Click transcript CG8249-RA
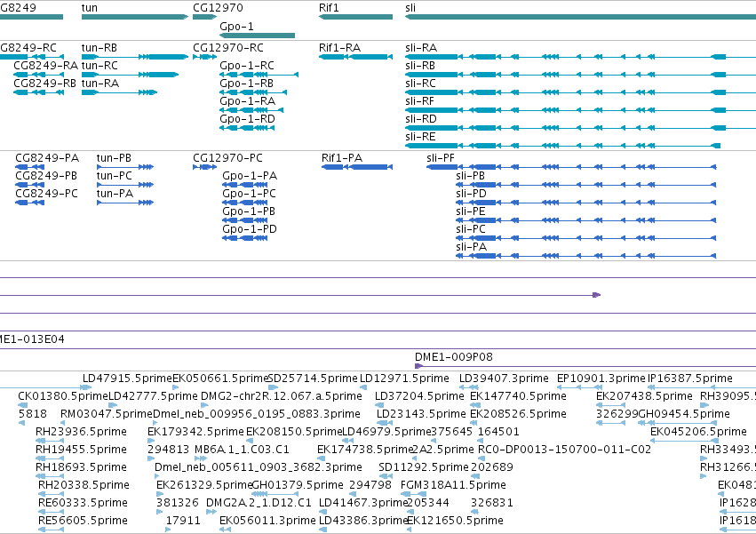The height and width of the screenshot is (534, 756). (x=38, y=75)
